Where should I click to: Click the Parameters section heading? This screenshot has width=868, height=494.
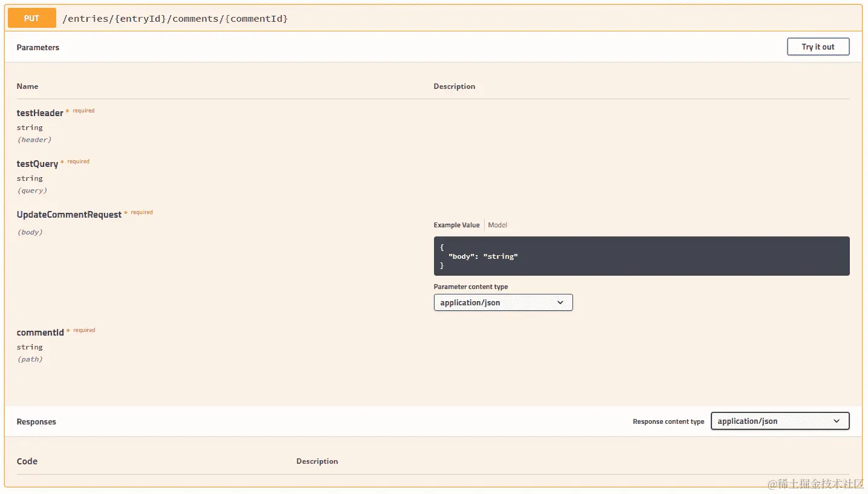coord(37,47)
